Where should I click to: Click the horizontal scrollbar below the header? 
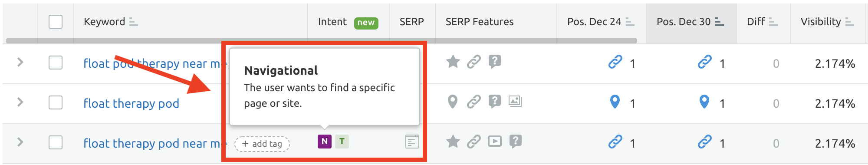pyautogui.click(x=322, y=41)
